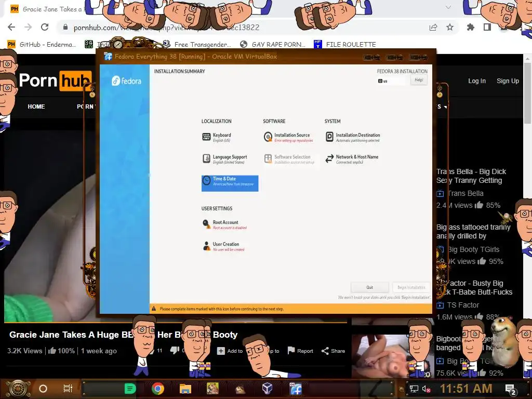Open the Chrome extensions puzzle icon
Viewport: 532px width, 399px height.
471,27
